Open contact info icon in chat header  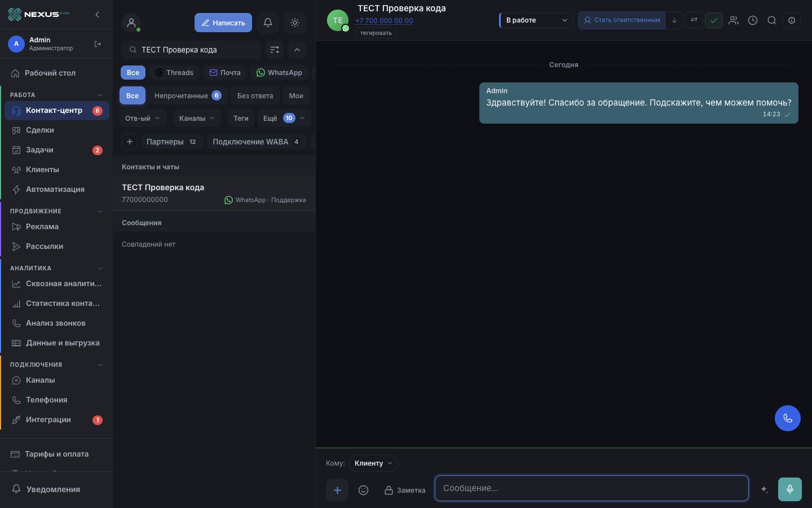792,20
